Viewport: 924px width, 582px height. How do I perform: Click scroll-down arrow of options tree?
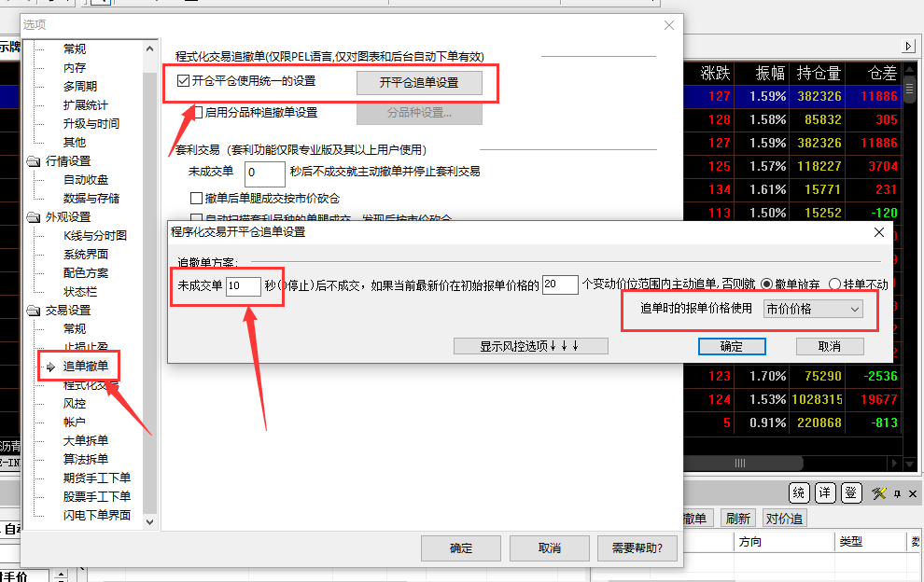149,522
